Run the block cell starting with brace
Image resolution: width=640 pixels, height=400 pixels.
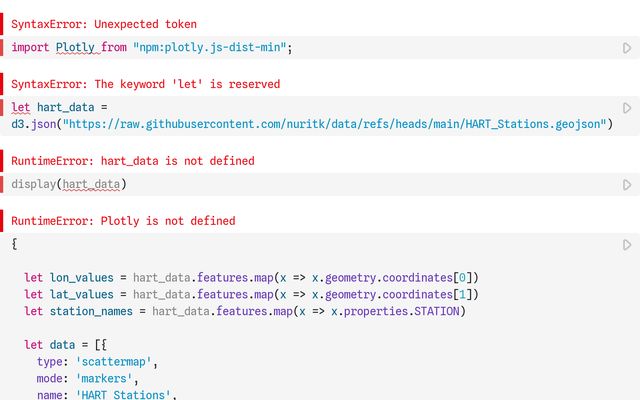tap(627, 244)
